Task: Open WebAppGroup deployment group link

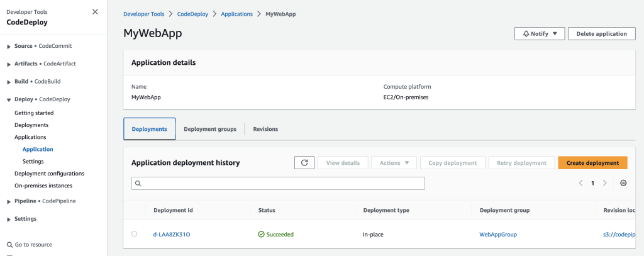Action: point(498,234)
